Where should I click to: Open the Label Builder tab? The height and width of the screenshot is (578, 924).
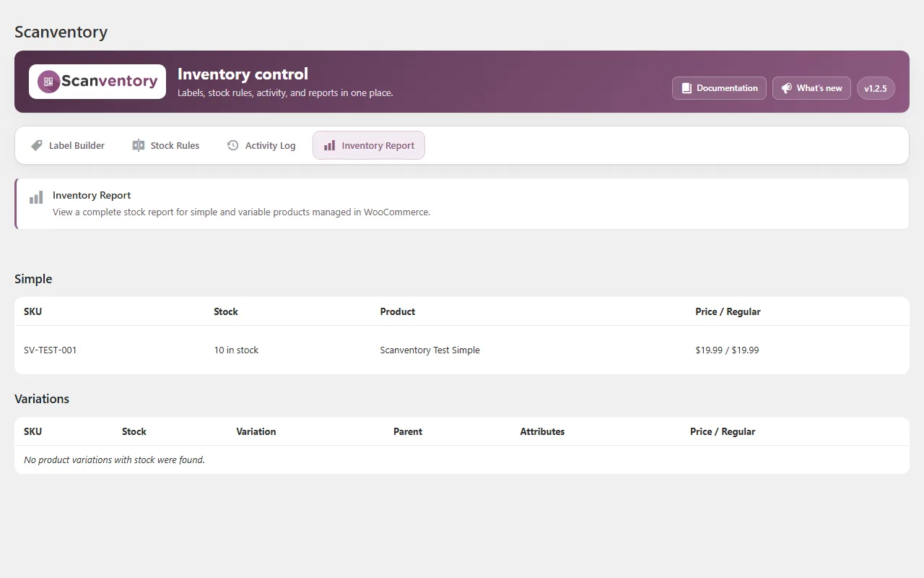pos(68,146)
